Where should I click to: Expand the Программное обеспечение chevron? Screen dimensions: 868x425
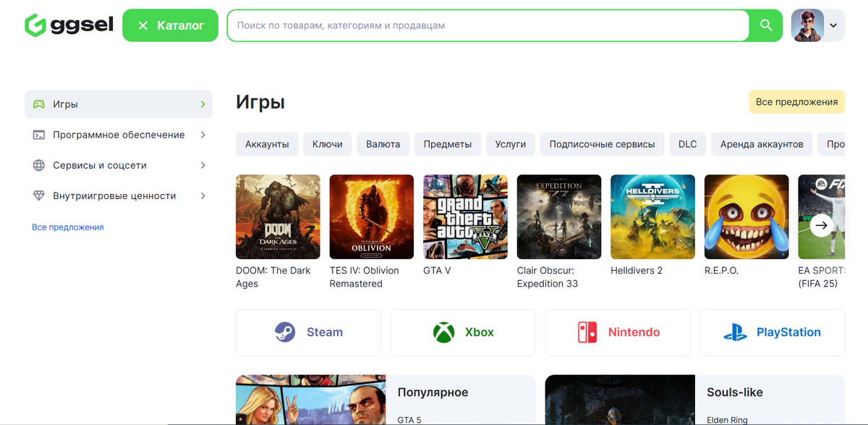203,135
